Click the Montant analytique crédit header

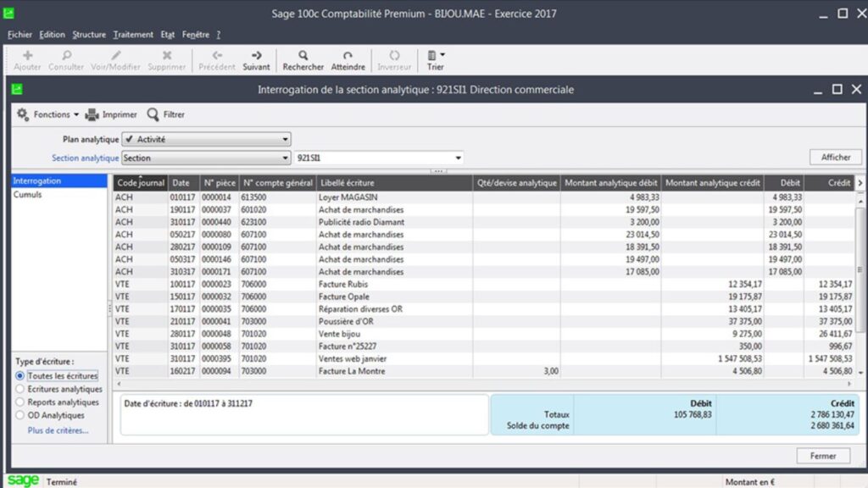click(712, 183)
